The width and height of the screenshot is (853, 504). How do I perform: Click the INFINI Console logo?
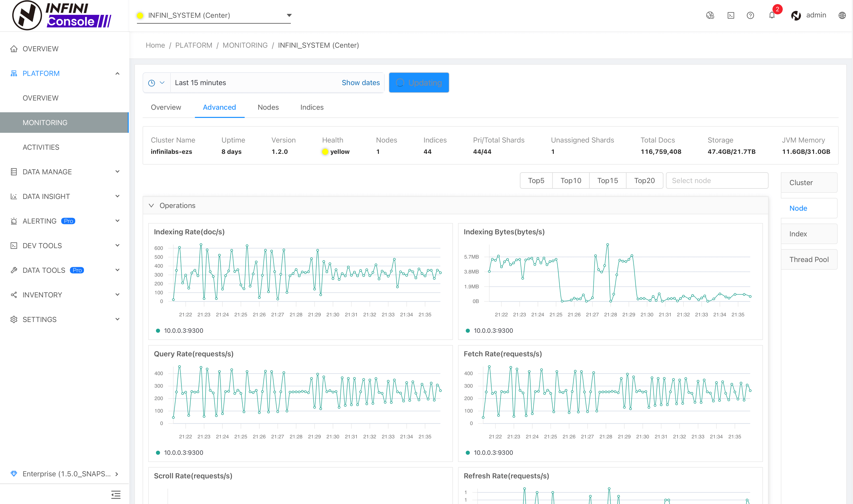(x=62, y=16)
